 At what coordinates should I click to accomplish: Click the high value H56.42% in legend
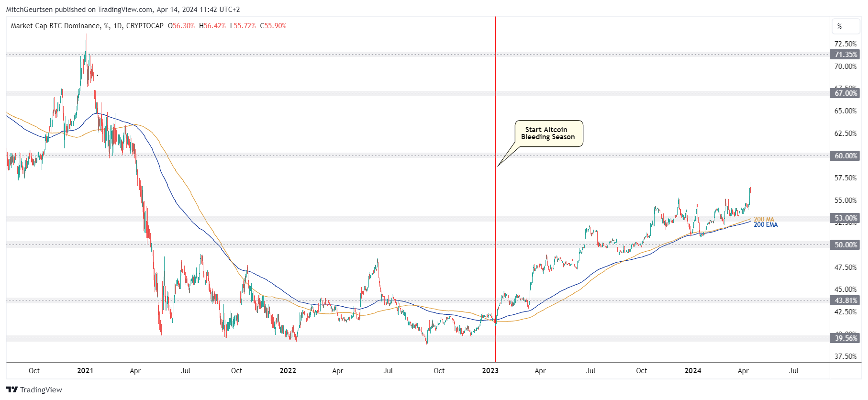click(x=212, y=26)
